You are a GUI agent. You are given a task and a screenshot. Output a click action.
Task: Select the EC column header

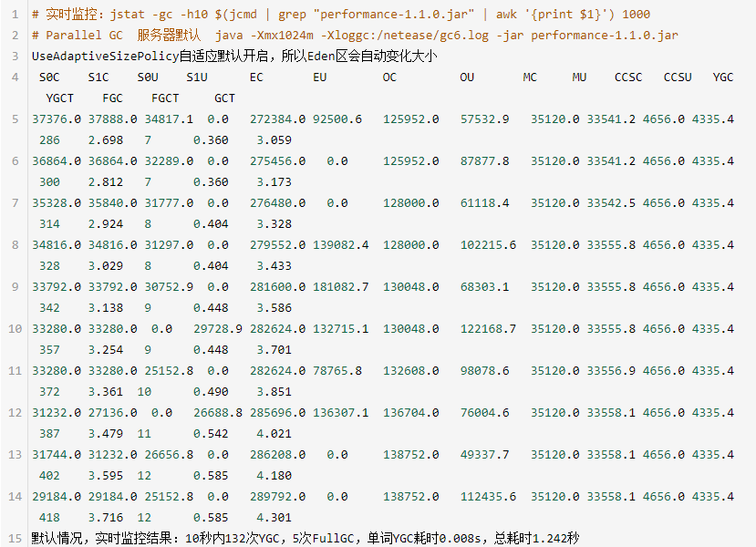click(256, 77)
